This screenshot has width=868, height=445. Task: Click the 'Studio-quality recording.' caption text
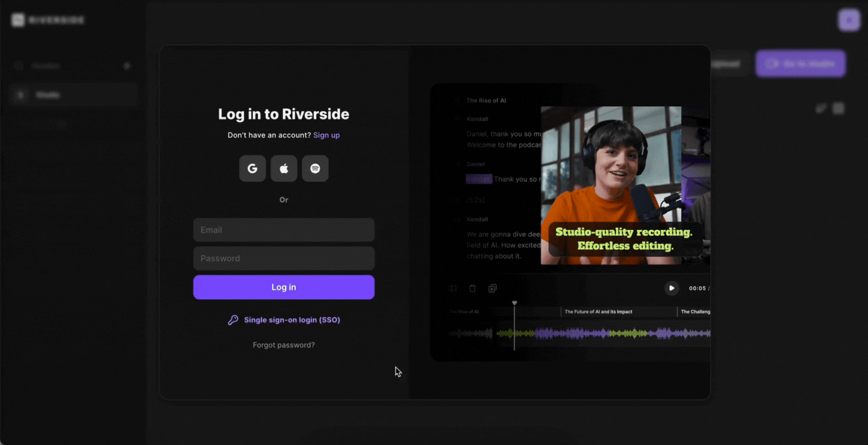[x=624, y=232]
